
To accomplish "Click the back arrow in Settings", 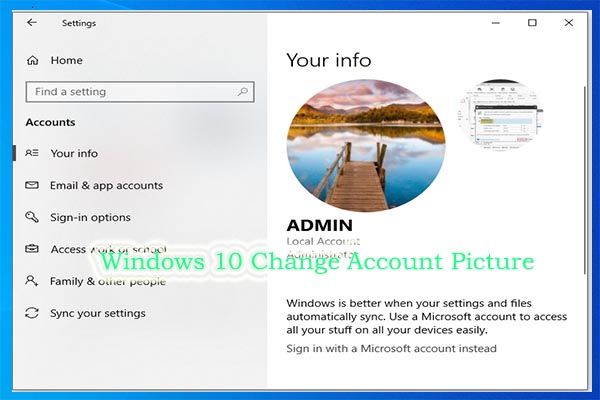I will point(32,23).
